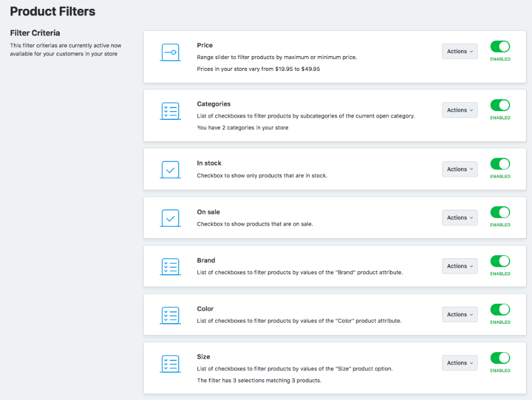532x400 pixels.
Task: Click description mentioning "Brand" product attribute
Action: click(300, 272)
